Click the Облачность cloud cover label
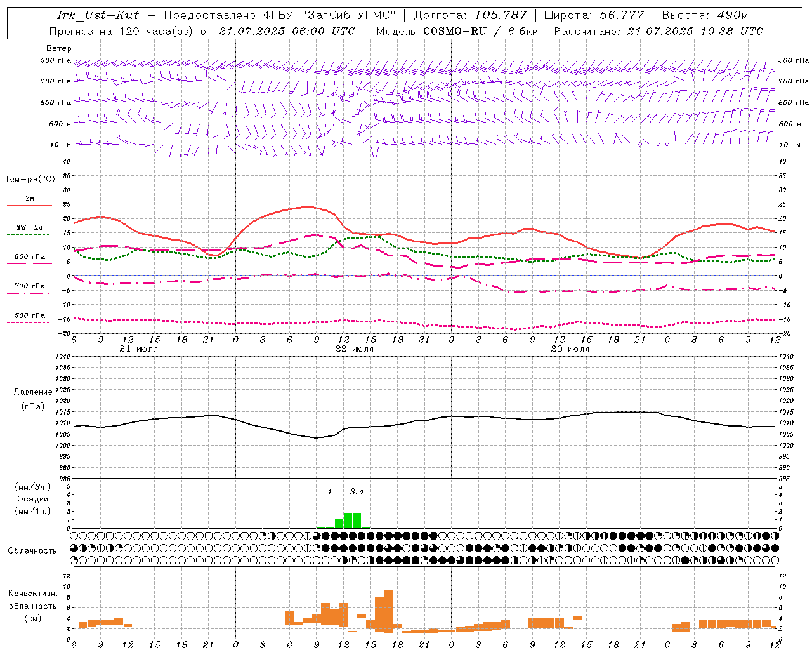The height and width of the screenshot is (650, 812). 32,551
